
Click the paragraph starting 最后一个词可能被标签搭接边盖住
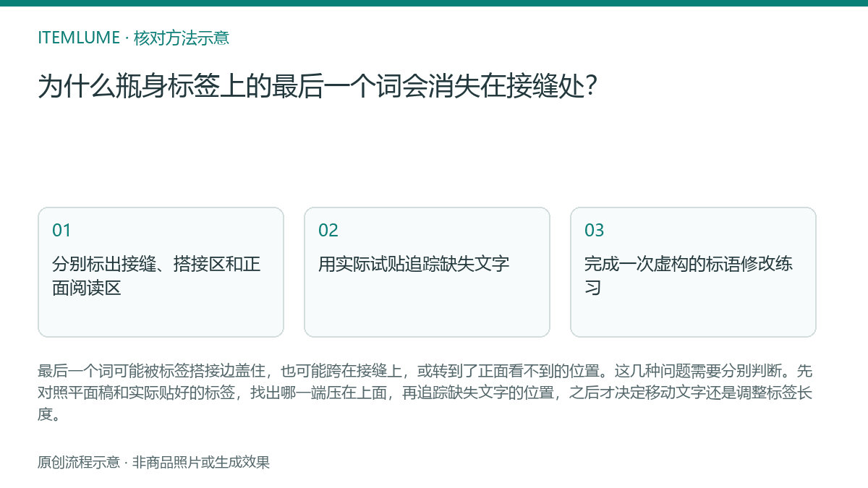[x=425, y=393]
